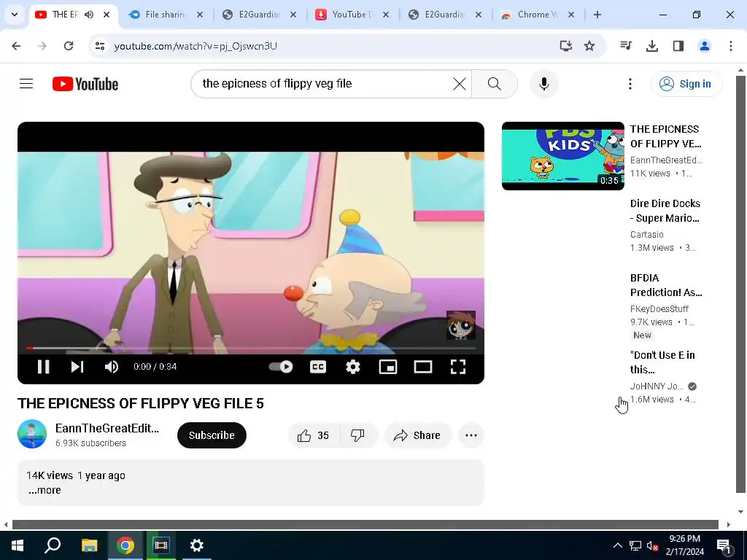Switch to the Chrome Web Store tab
747x560 pixels.
(538, 15)
